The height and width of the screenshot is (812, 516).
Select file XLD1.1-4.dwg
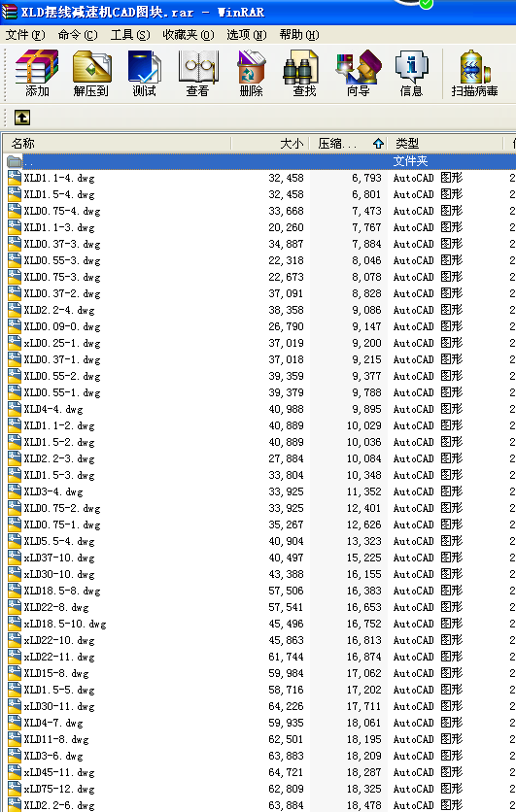coord(59,178)
